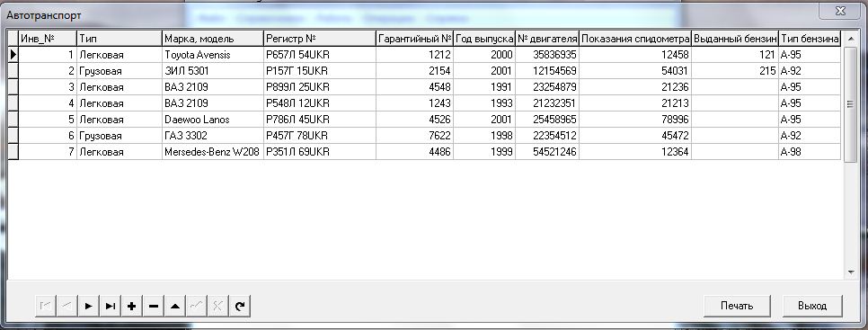Click the row indicator of record 1
Screen dimensions: 868x330
click(13, 55)
